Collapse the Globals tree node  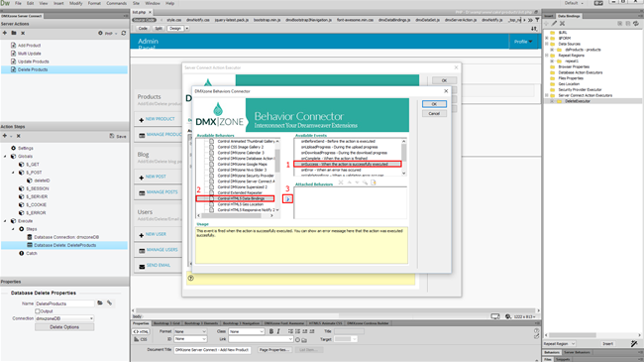pos(5,157)
